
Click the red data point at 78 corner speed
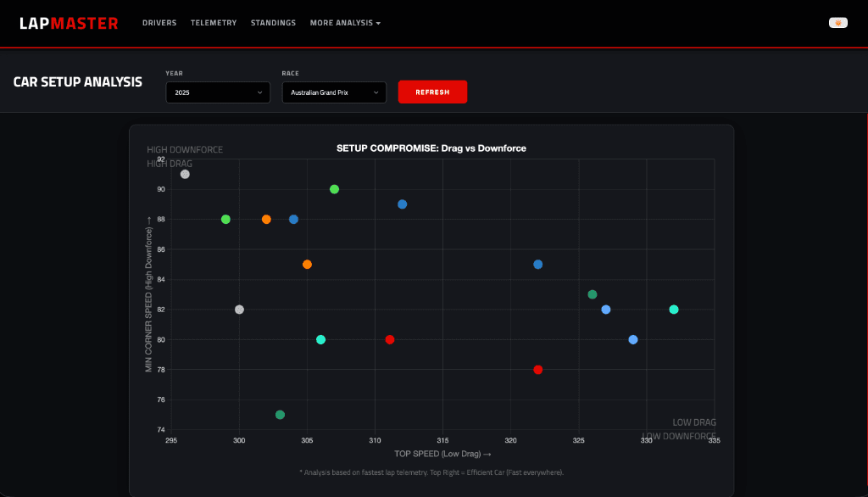pos(537,370)
